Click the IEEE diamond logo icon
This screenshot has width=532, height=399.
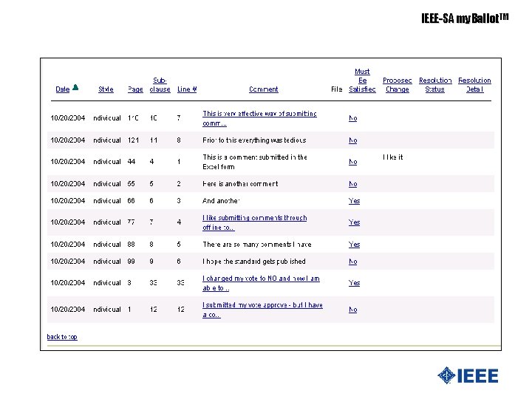click(446, 375)
